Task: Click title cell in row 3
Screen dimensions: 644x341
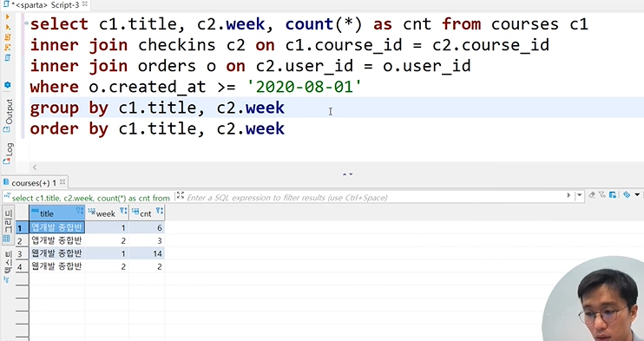Action: tap(57, 253)
